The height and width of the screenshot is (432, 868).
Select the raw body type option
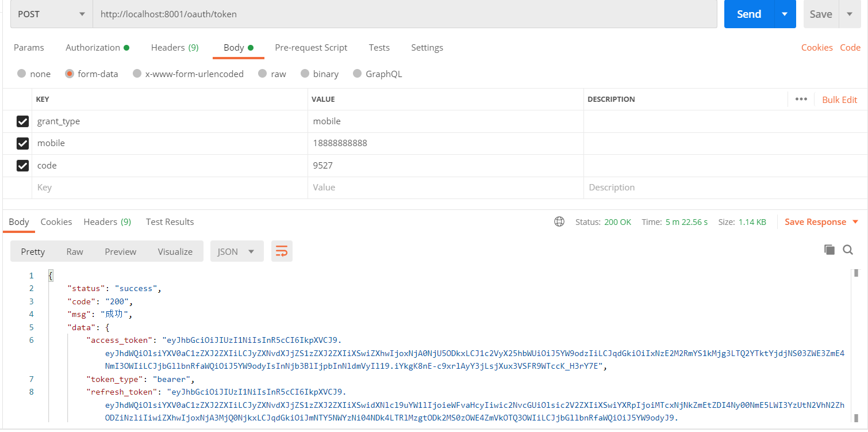(x=266, y=74)
